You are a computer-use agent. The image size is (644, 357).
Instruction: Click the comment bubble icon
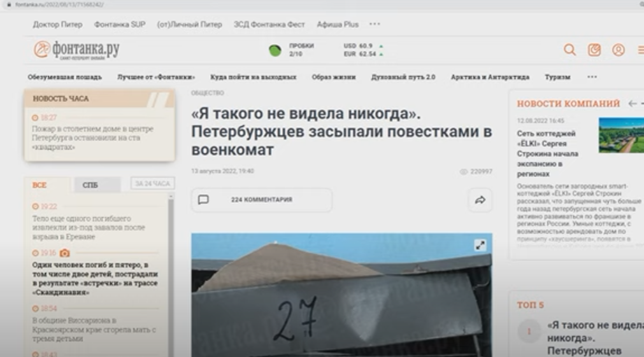(x=203, y=200)
